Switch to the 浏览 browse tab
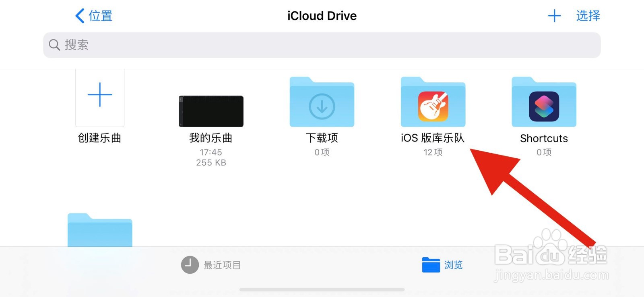This screenshot has height=297, width=644. coord(442,265)
